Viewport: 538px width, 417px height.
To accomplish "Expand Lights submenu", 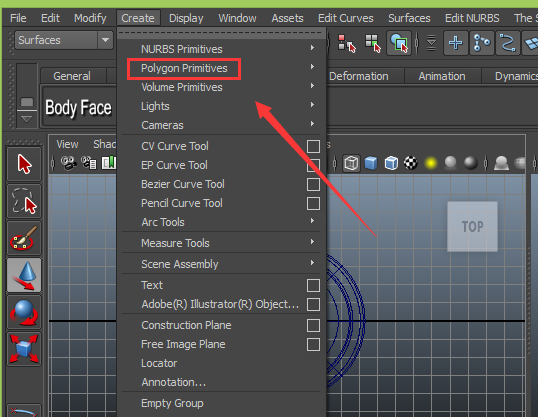I will 221,106.
